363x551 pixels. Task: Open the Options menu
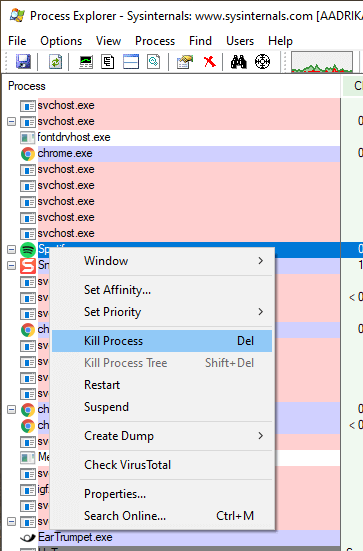coord(61,41)
